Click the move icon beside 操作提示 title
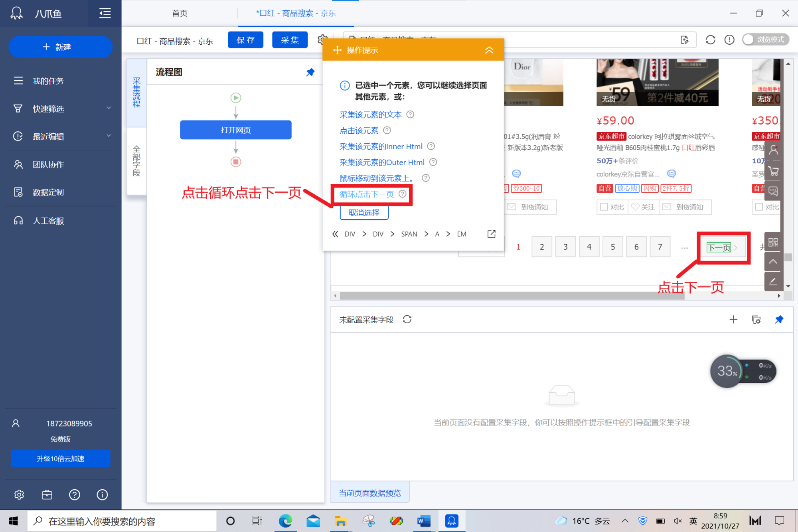Screen dimensions: 798x532 (338, 50)
